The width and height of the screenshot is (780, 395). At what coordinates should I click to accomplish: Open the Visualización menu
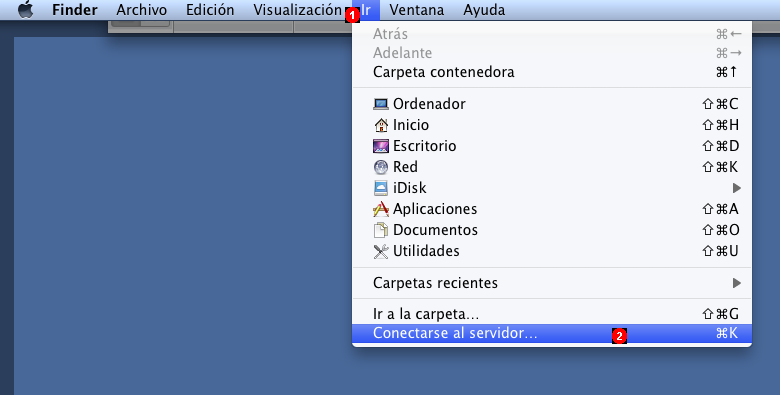tap(297, 9)
